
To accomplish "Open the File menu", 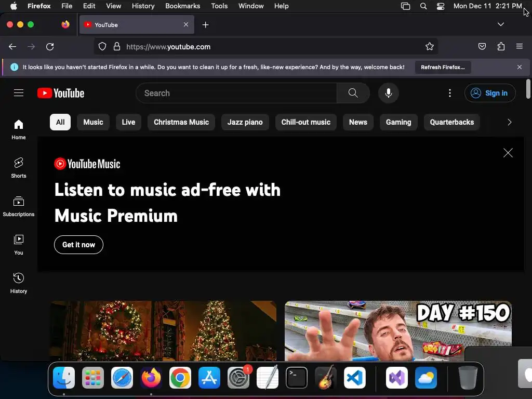I will pyautogui.click(x=67, y=6).
